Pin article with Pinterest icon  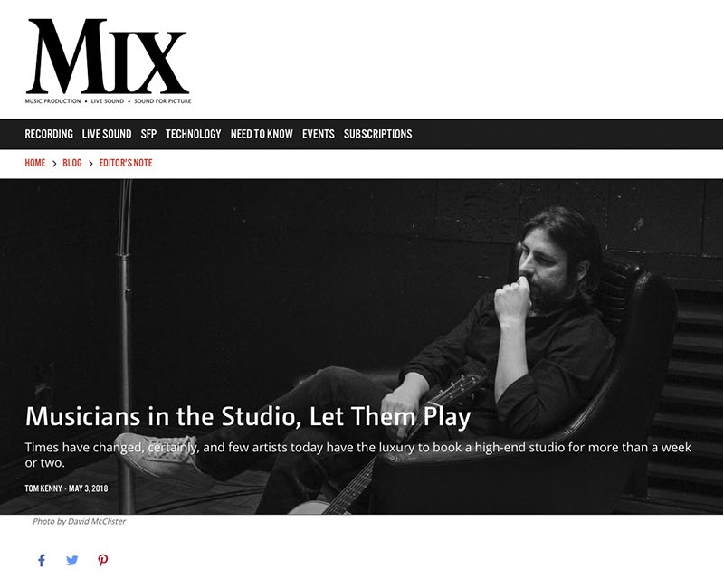click(x=103, y=560)
